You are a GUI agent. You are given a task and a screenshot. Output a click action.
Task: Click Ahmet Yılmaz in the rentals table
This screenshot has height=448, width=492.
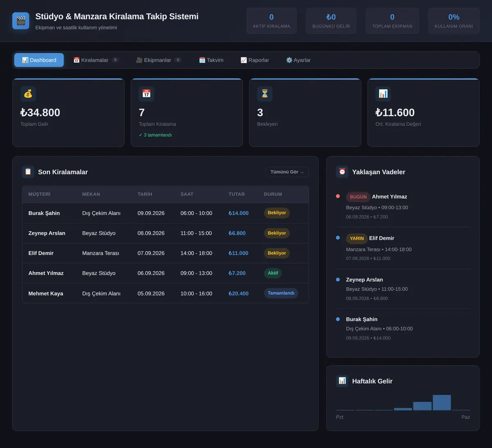(x=46, y=273)
